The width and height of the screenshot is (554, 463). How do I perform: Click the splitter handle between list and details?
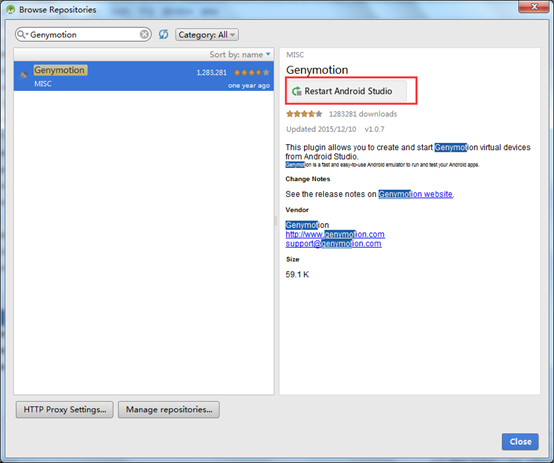276,221
